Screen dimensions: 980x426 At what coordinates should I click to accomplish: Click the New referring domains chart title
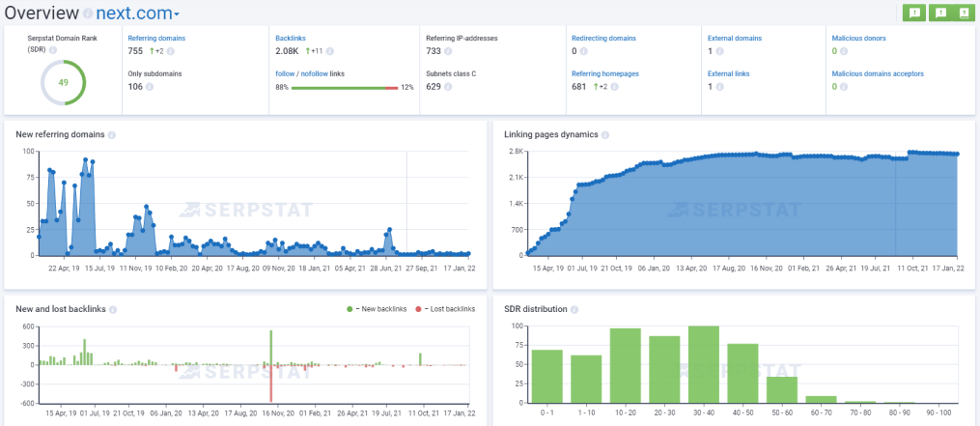pyautogui.click(x=60, y=134)
